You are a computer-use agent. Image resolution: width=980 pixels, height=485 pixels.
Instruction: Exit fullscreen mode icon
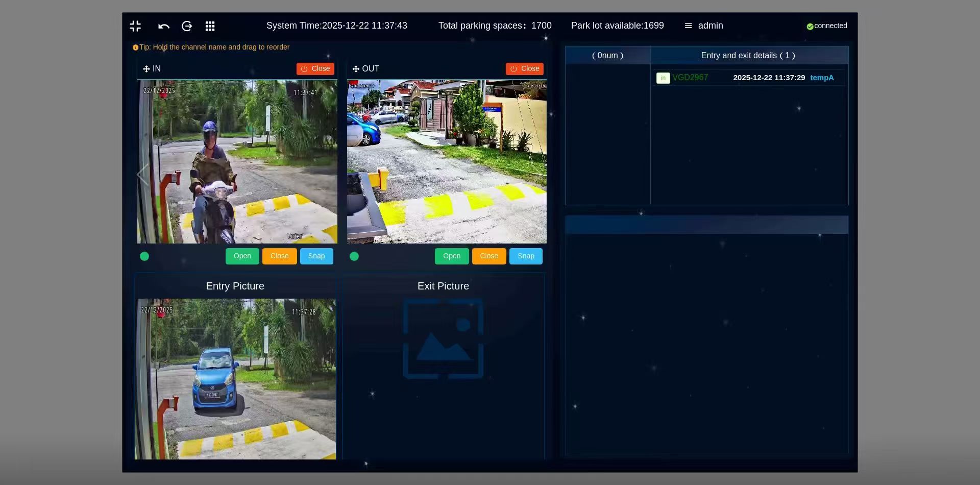point(135,26)
